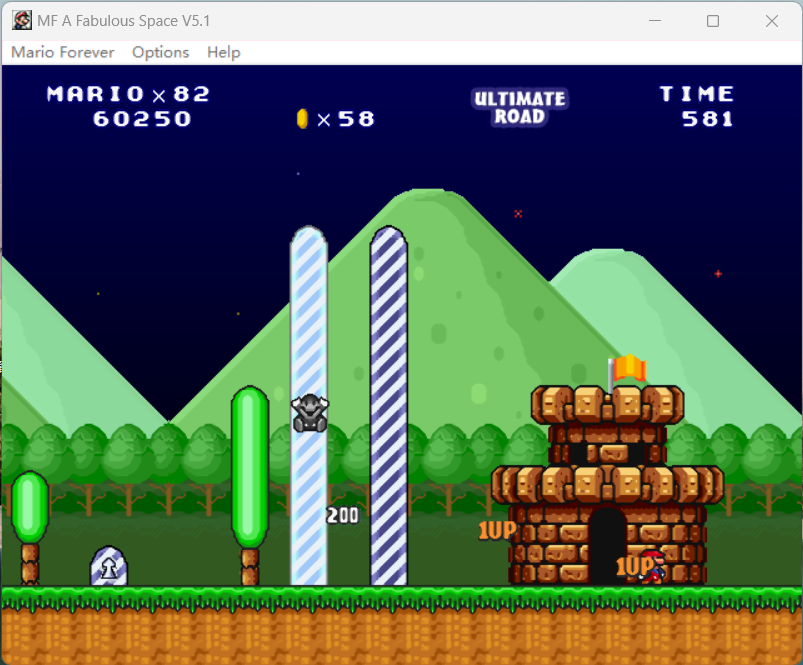Click the gold coin counter icon
Image resolution: width=803 pixels, height=665 pixels.
point(302,119)
